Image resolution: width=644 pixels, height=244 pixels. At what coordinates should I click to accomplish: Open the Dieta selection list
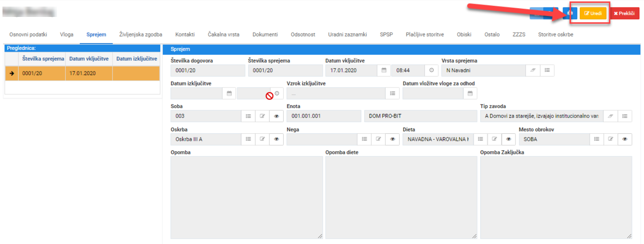click(x=480, y=139)
